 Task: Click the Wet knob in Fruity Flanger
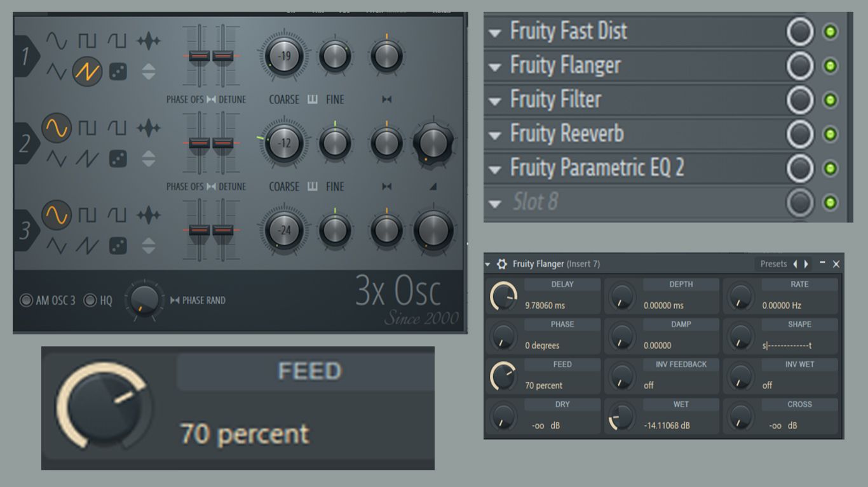(x=622, y=417)
